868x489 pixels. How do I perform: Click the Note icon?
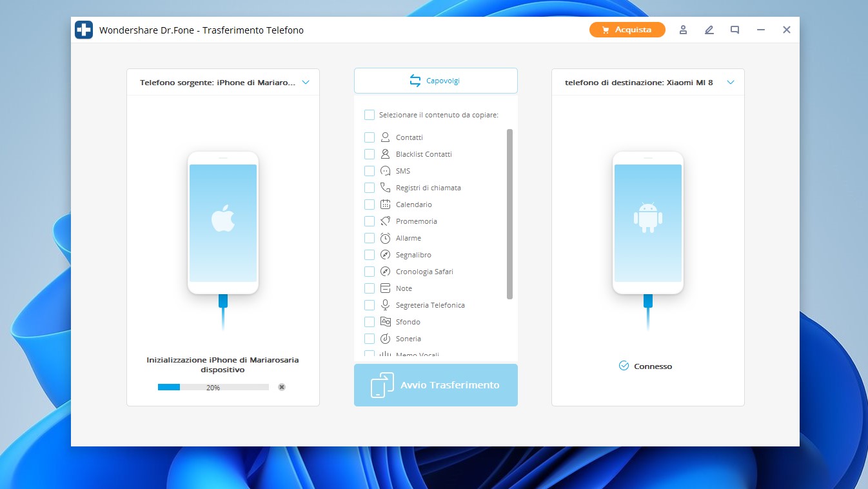385,288
